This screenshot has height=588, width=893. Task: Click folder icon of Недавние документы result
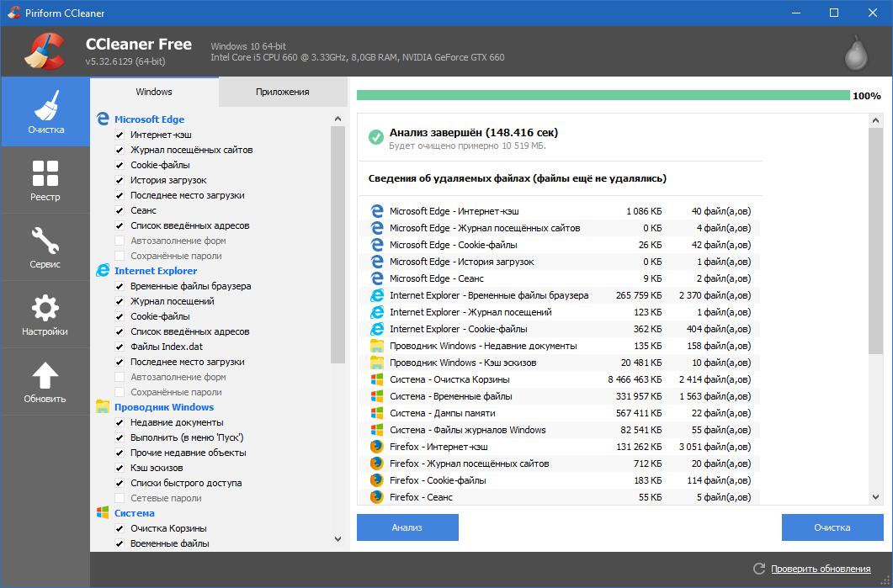tap(376, 346)
